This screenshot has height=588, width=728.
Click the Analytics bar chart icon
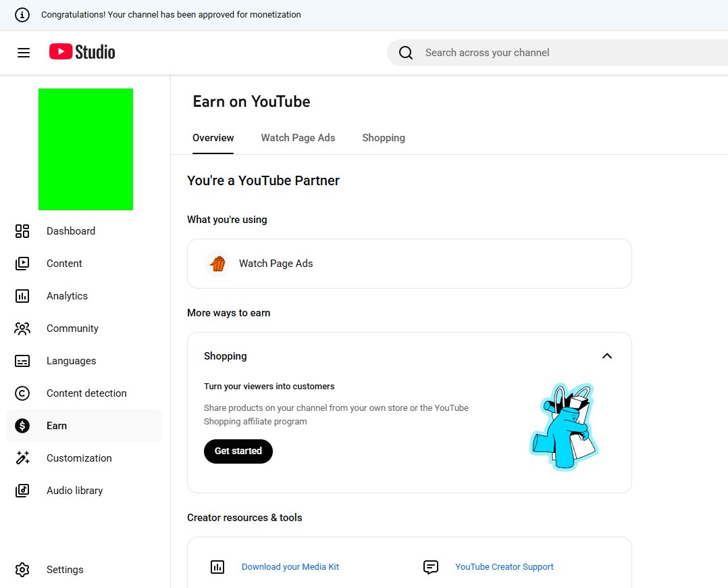pos(22,296)
